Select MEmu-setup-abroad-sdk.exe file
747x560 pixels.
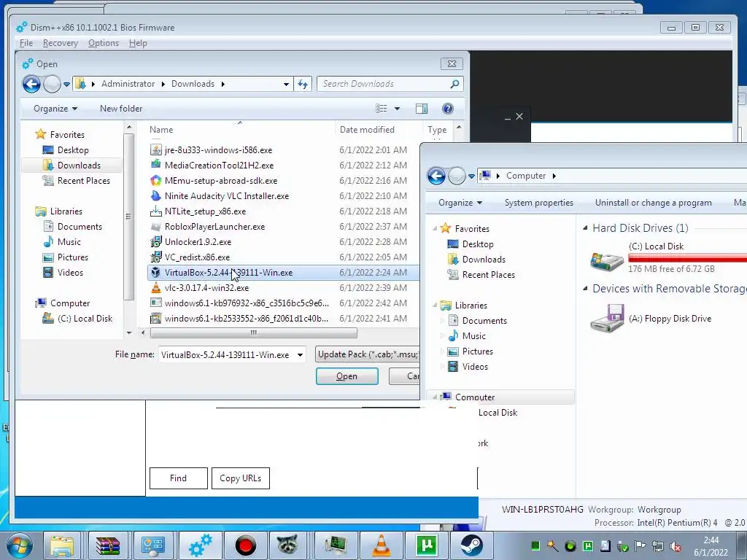pyautogui.click(x=220, y=181)
